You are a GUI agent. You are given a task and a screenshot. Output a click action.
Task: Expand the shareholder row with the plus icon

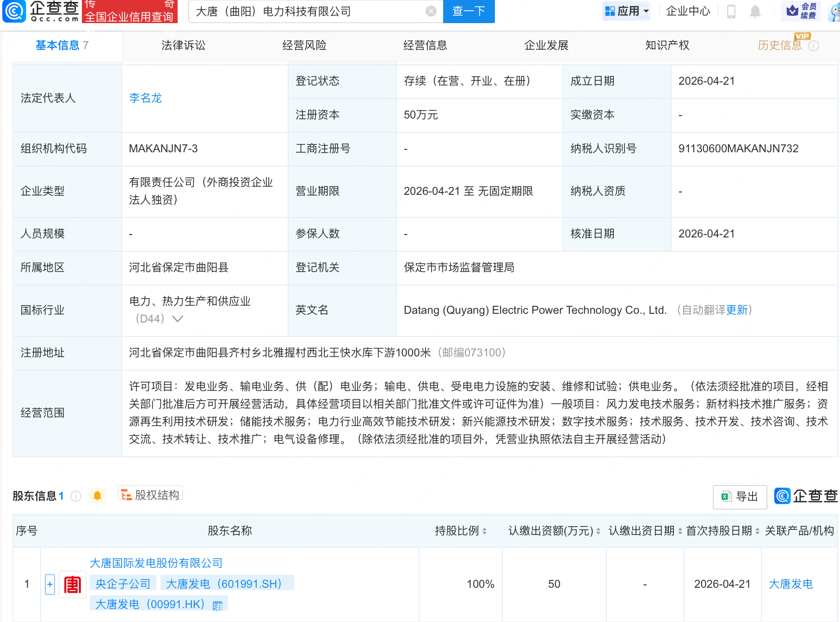point(49,584)
